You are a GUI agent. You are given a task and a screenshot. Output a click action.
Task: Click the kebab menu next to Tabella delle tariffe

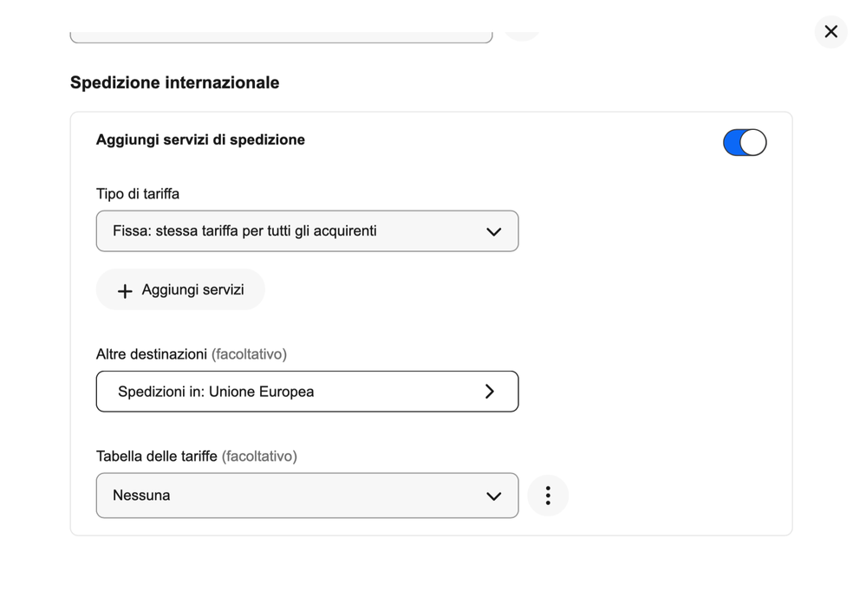click(548, 495)
